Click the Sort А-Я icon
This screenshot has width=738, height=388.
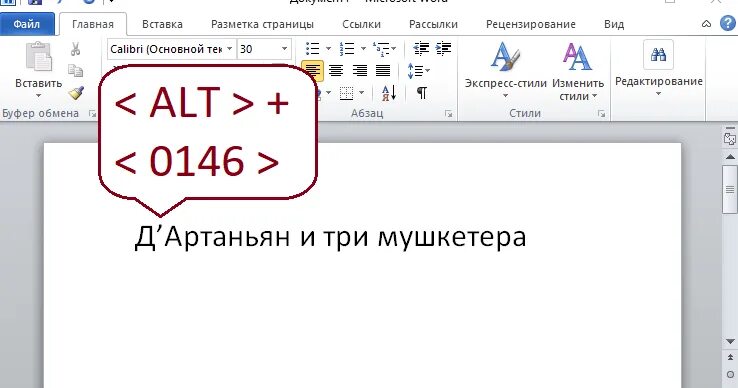point(389,93)
